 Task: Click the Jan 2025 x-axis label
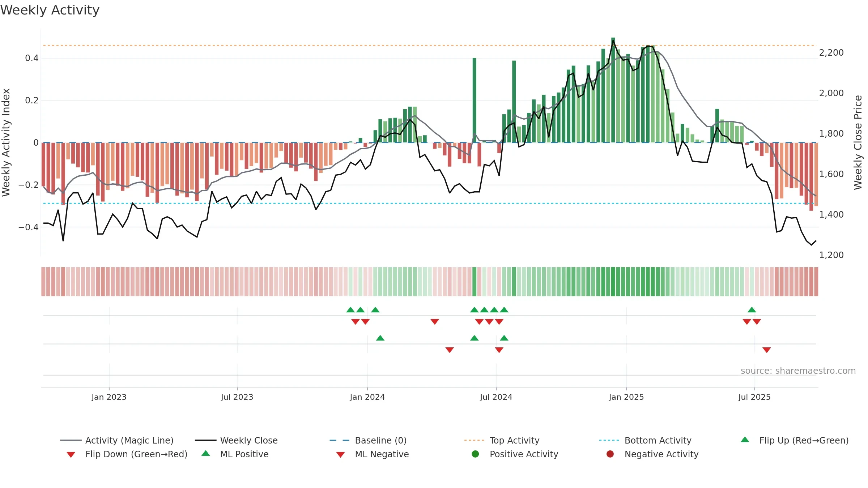tap(626, 397)
